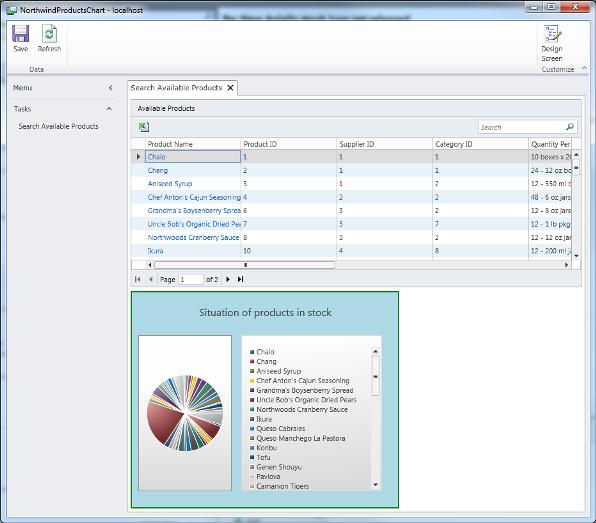The image size is (596, 523).
Task: Click the 'Situation of products in stock' title
Action: (x=265, y=312)
